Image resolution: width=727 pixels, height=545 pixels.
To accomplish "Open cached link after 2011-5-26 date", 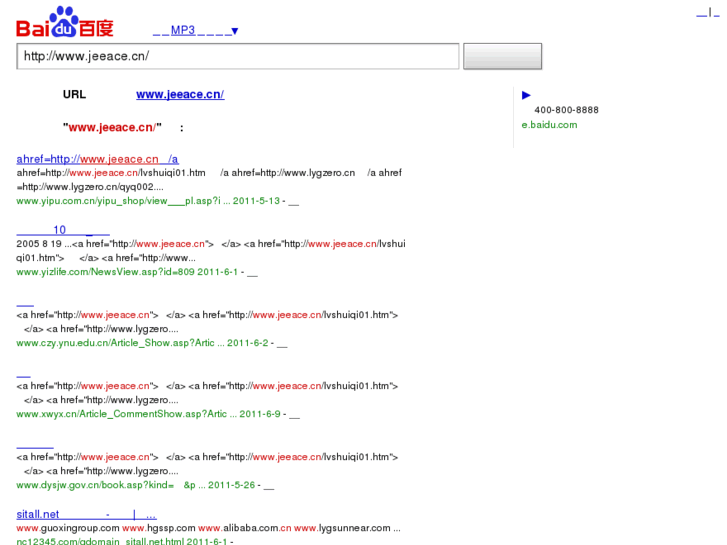I will pos(269,486).
